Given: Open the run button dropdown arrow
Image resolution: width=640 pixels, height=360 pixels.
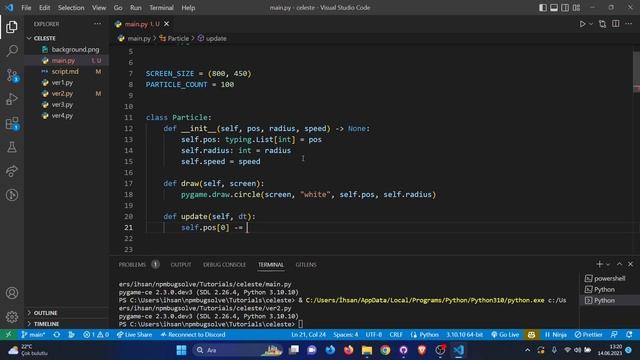Looking at the screenshot, I should (x=591, y=24).
